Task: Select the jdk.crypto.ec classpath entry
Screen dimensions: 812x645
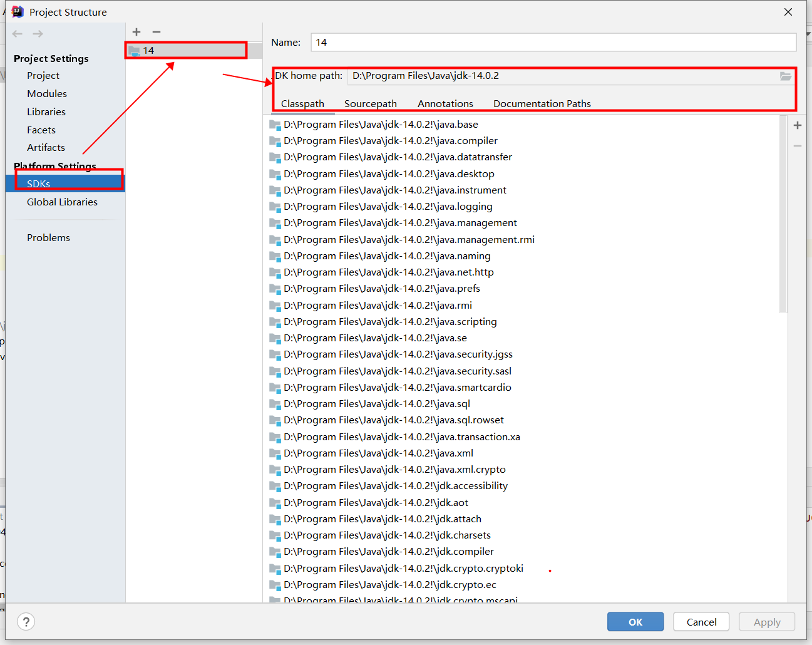Action: pyautogui.click(x=383, y=584)
